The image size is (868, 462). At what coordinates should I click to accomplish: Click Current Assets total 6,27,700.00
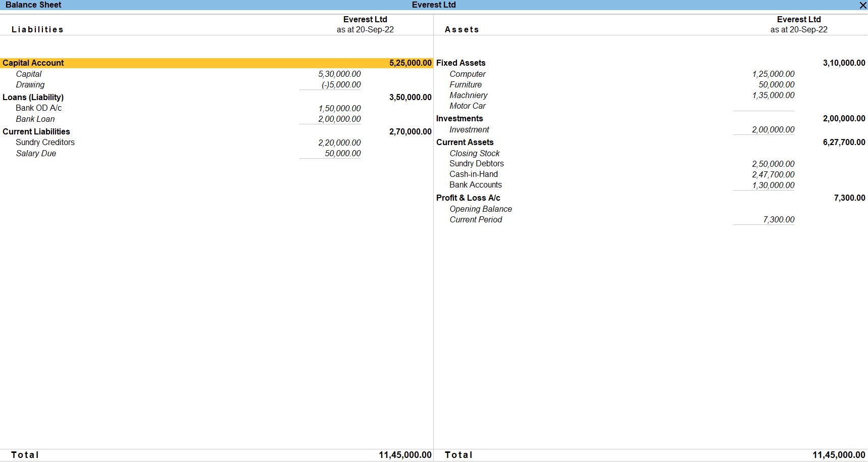(x=844, y=143)
